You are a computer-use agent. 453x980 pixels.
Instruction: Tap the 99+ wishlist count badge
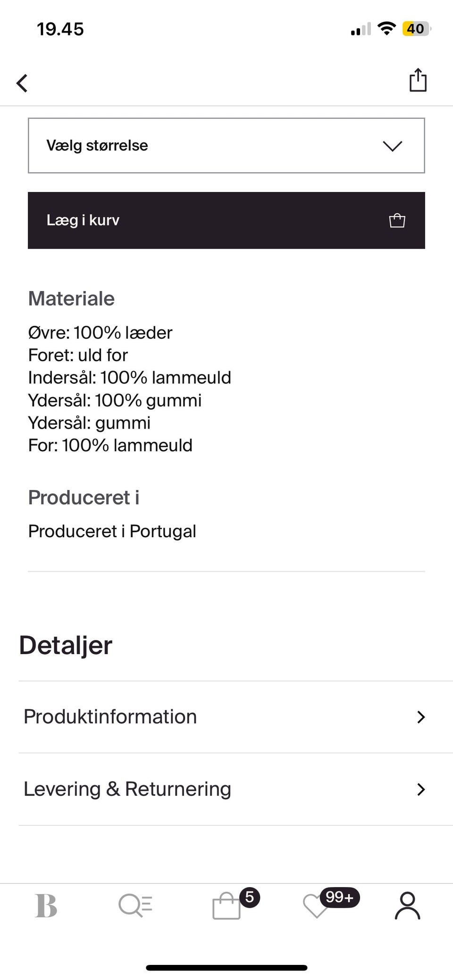340,897
